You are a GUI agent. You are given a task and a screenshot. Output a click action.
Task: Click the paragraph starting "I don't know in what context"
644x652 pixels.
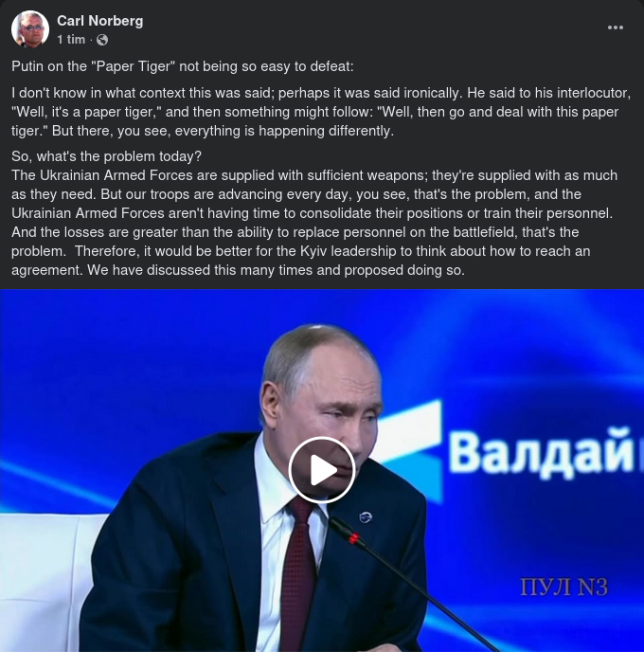click(321, 112)
